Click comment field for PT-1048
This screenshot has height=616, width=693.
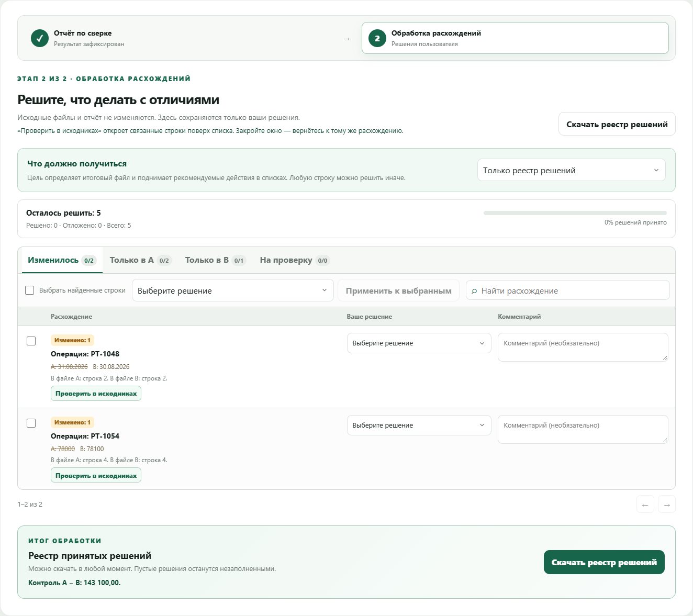point(583,347)
